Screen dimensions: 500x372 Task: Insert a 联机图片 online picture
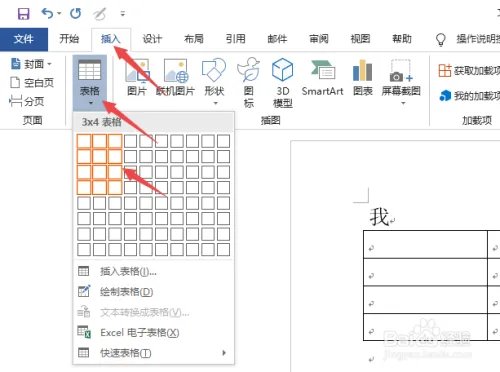(176, 77)
